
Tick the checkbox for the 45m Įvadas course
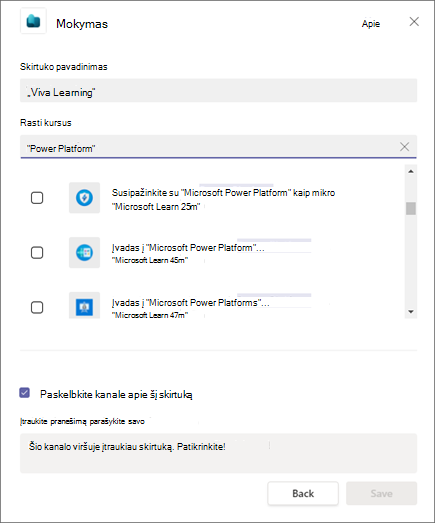37,252
